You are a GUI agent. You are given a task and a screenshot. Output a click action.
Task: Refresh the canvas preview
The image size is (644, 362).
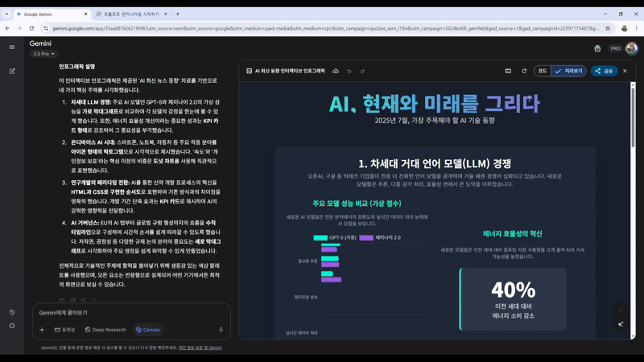coord(524,71)
